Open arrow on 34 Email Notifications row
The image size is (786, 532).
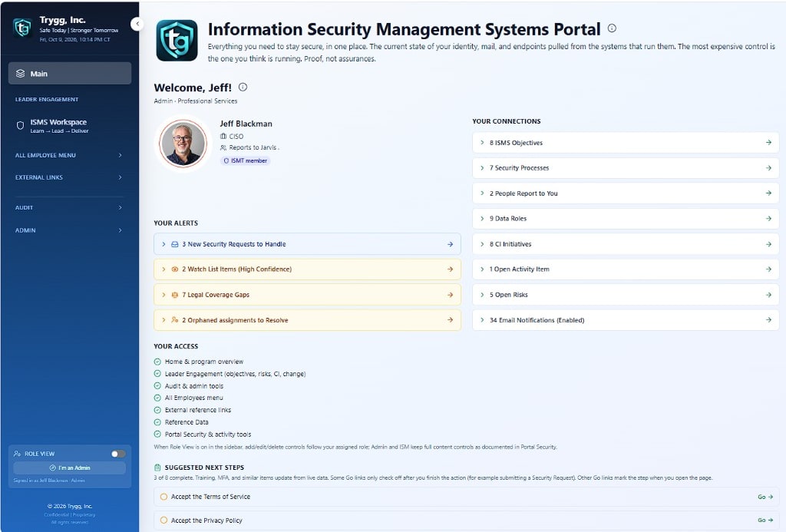pos(768,320)
